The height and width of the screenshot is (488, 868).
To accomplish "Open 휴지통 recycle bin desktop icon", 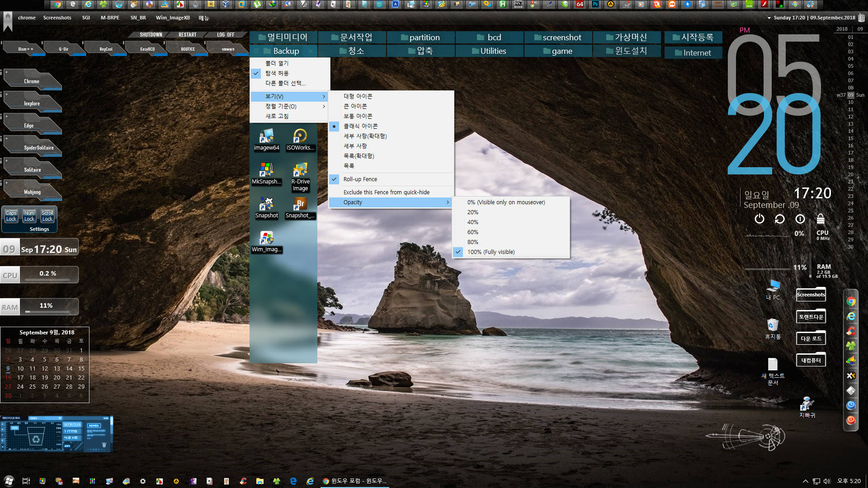I will tap(773, 328).
